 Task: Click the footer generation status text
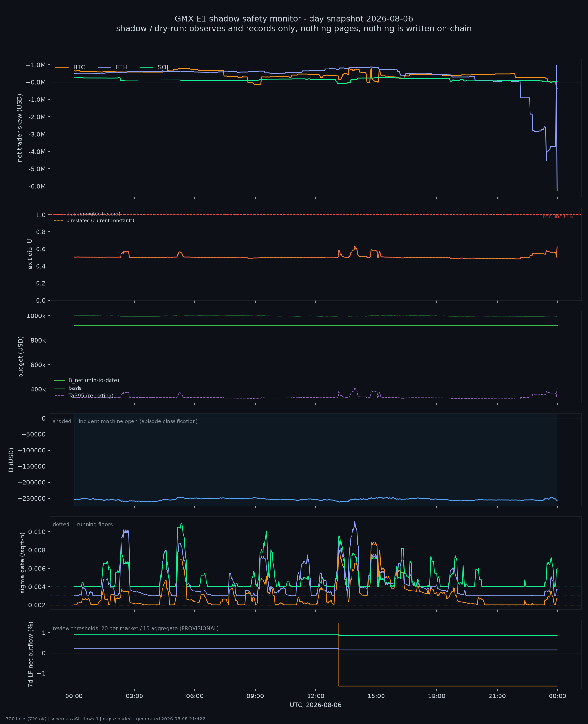pyautogui.click(x=106, y=719)
